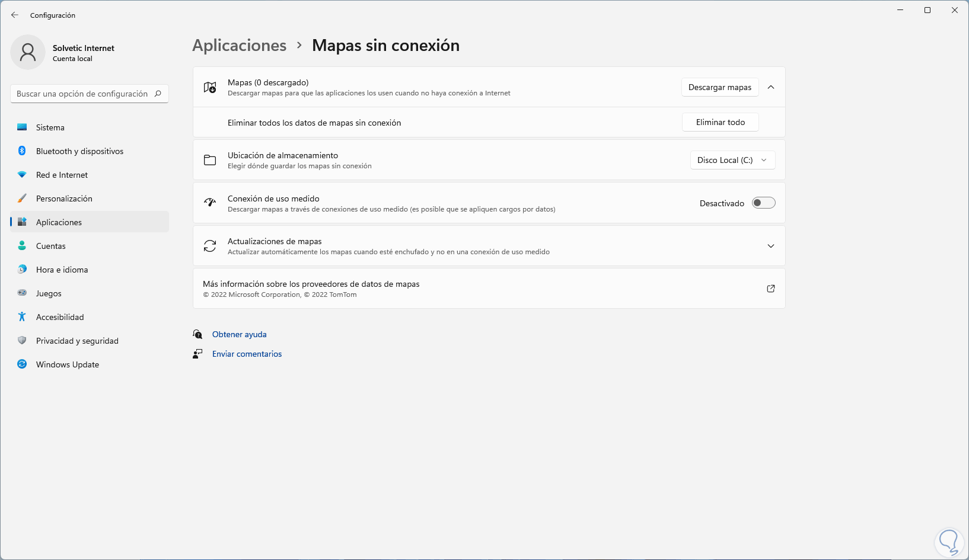Focus the Buscar una opción de configuración field
This screenshot has width=969, height=560.
[x=83, y=94]
